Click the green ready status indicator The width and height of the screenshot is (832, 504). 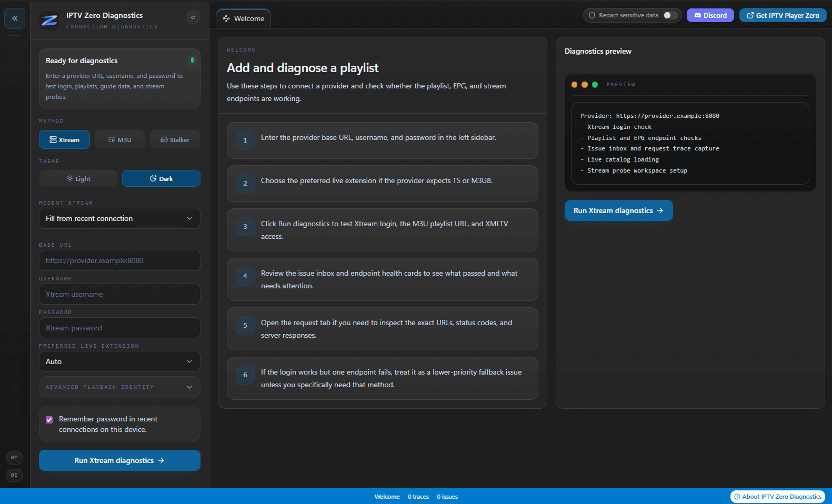point(192,60)
